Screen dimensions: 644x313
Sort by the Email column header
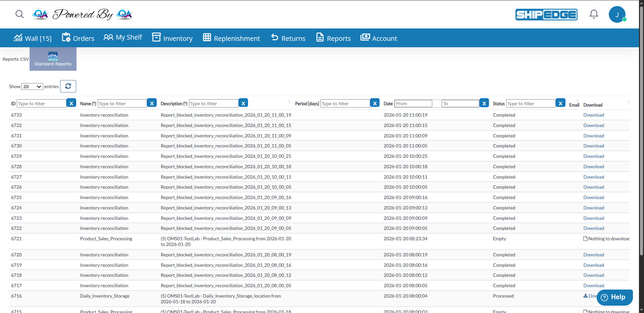574,105
